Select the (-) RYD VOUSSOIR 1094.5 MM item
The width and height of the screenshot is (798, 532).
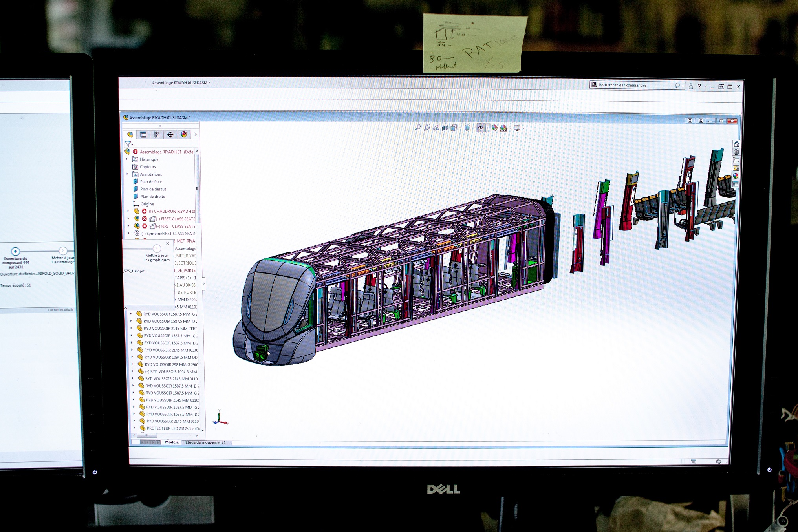tap(171, 371)
